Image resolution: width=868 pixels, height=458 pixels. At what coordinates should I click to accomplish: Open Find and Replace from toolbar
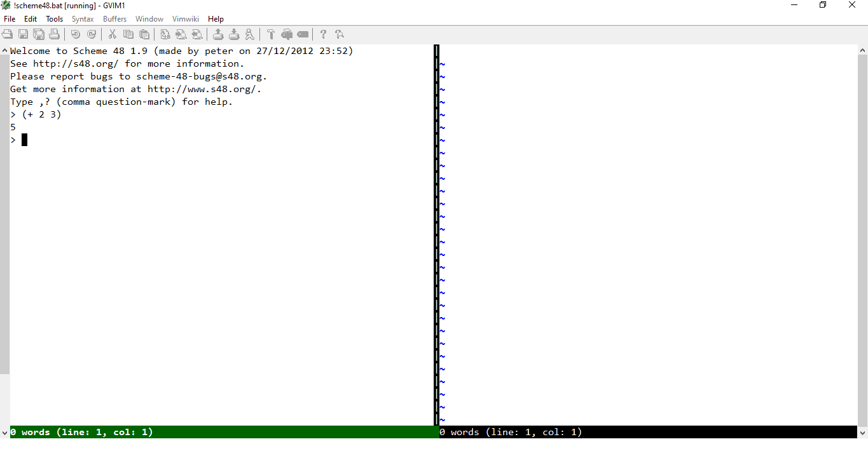click(165, 34)
